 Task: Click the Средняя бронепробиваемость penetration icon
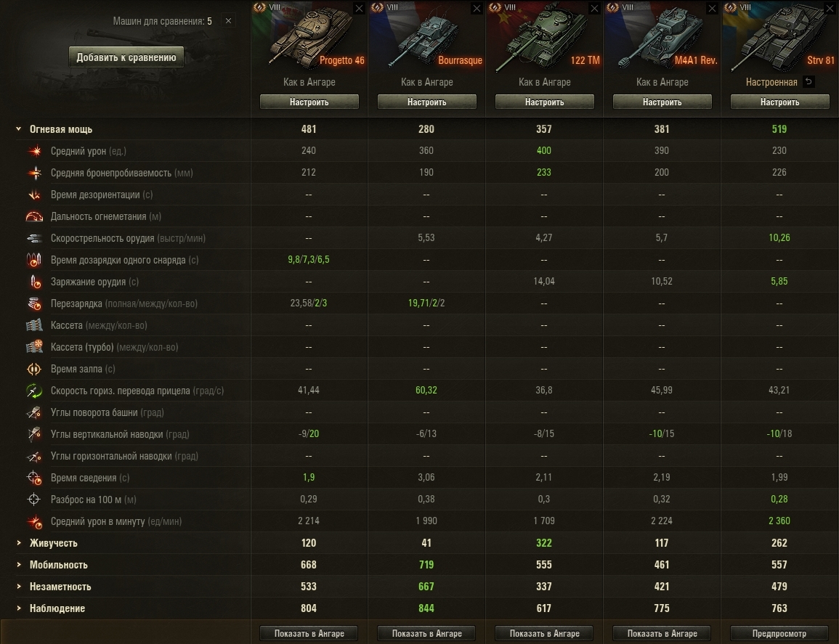coord(35,173)
